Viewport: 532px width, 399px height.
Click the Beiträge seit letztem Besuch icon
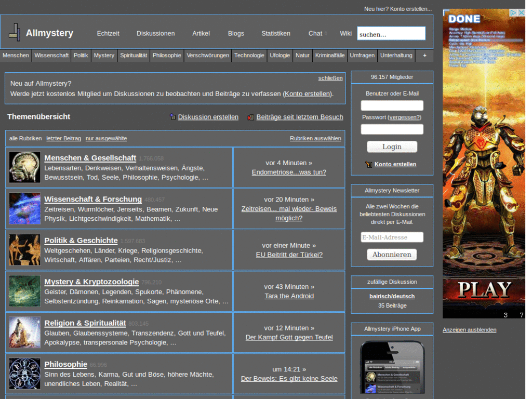point(251,117)
